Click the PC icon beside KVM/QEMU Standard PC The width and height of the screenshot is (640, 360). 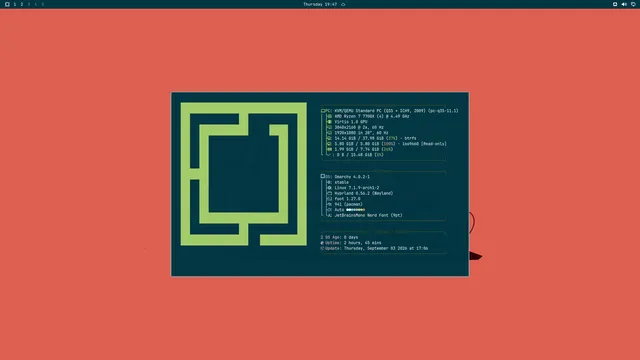point(323,111)
